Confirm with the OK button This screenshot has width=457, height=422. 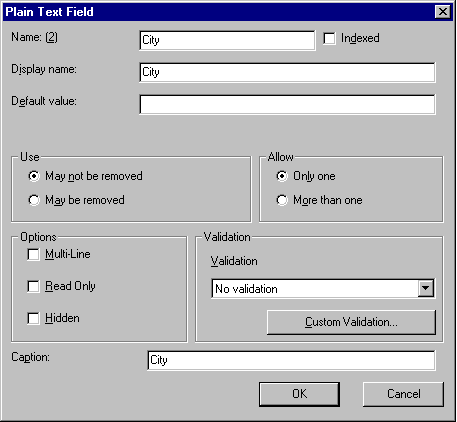pyautogui.click(x=299, y=394)
